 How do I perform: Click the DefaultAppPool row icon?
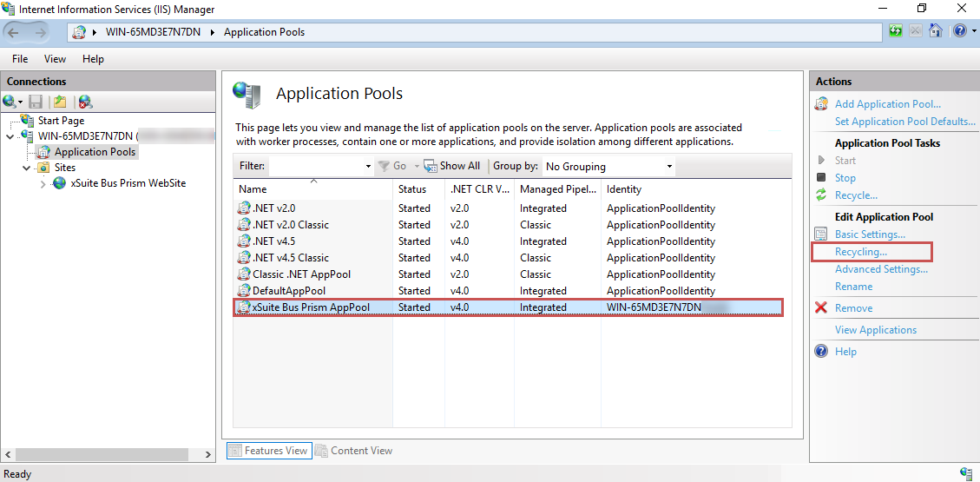click(244, 291)
